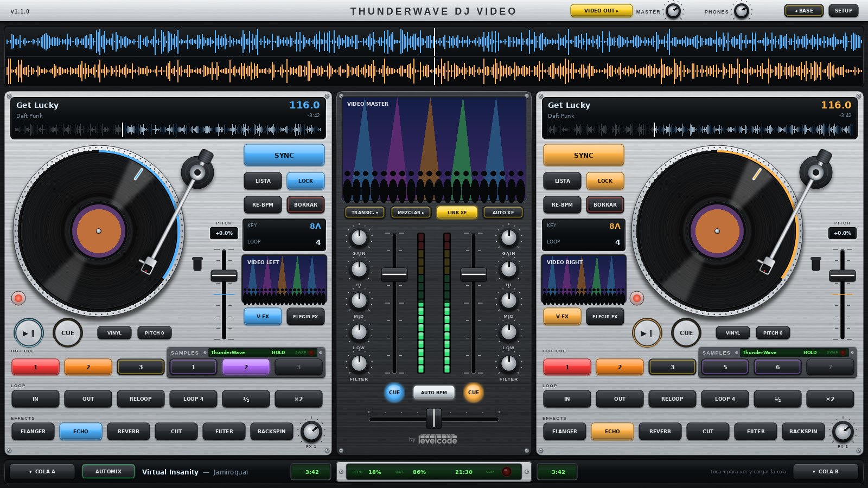Adjust left channel HI knob
This screenshot has width=868, height=488.
tap(359, 268)
